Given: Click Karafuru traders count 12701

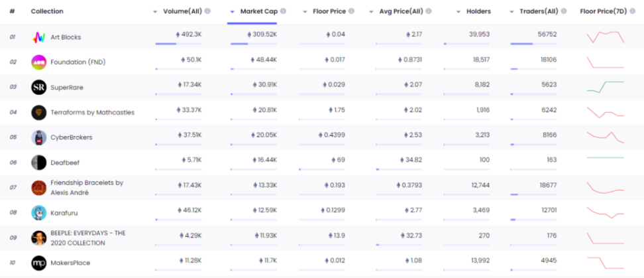Looking at the screenshot, I should [x=549, y=210].
